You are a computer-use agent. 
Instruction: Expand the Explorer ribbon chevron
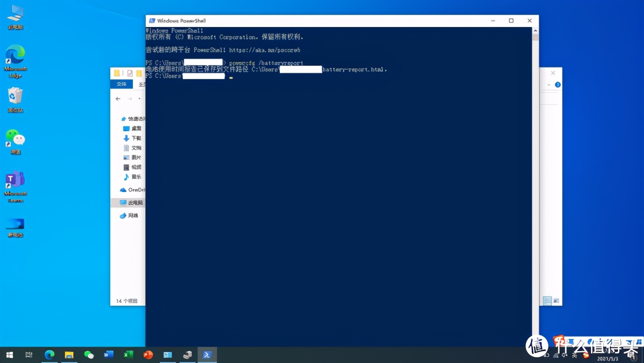pos(549,85)
